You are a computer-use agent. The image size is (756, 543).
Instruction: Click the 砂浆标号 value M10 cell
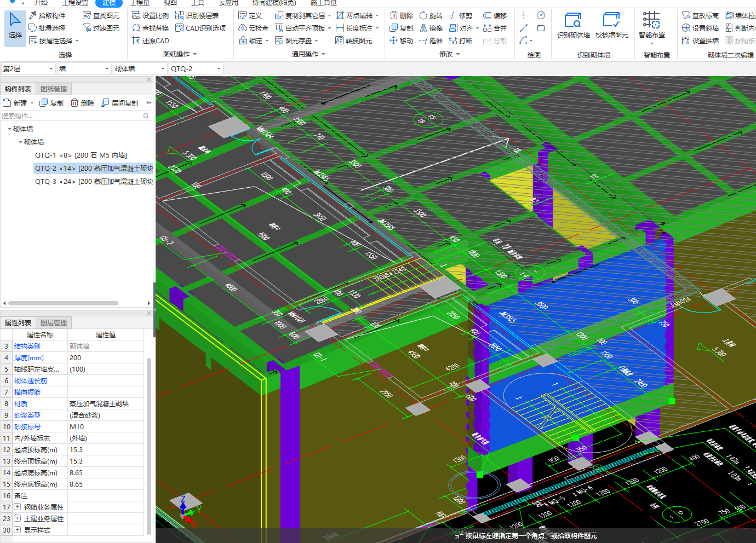[106, 426]
